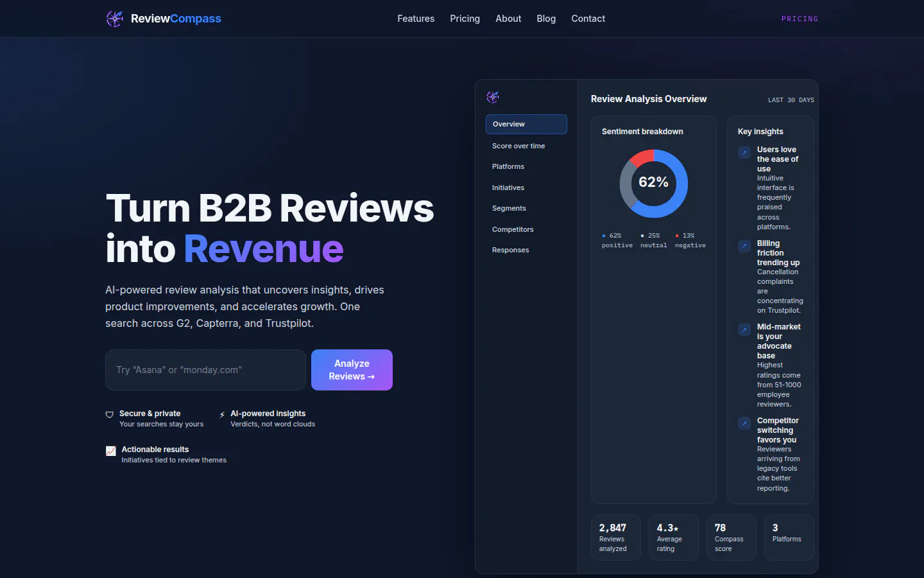Open the Blog nav link

click(x=546, y=19)
